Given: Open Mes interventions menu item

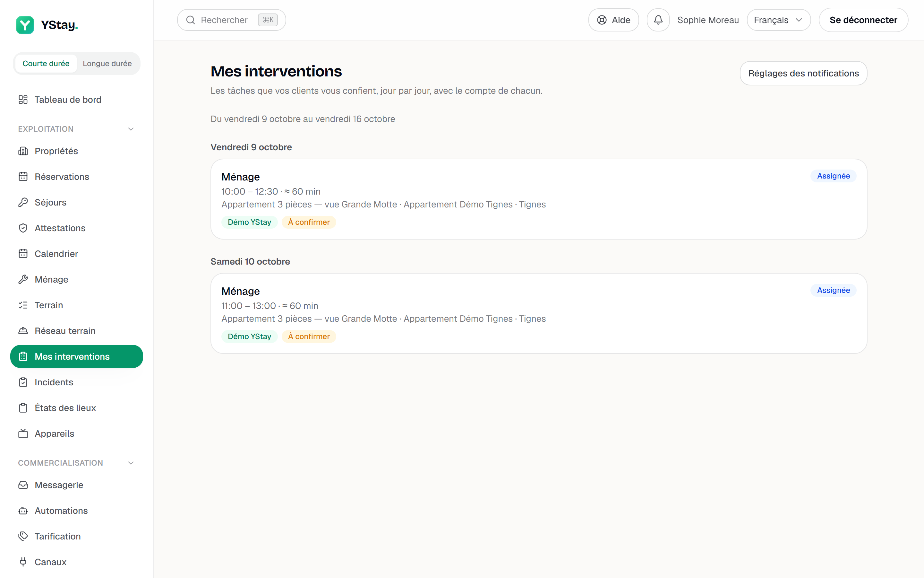Looking at the screenshot, I should (77, 357).
